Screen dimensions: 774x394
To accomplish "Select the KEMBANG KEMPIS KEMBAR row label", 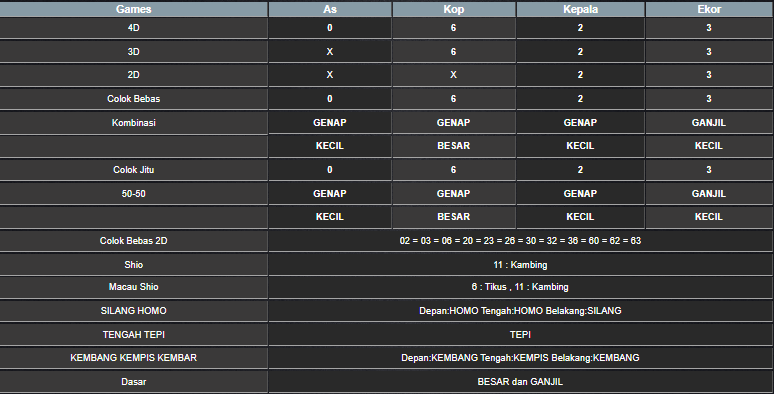I will pyautogui.click(x=133, y=357).
